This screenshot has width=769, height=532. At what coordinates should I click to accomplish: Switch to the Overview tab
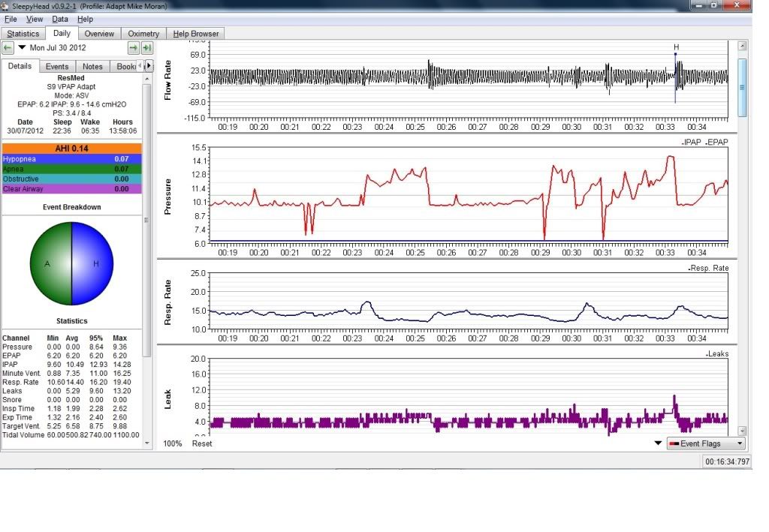[x=99, y=34]
